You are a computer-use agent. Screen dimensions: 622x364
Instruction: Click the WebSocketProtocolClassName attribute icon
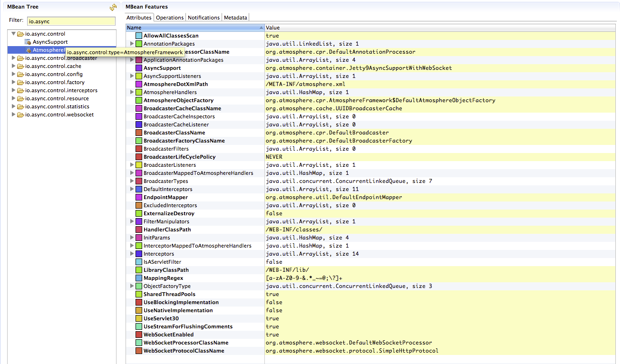pos(139,351)
